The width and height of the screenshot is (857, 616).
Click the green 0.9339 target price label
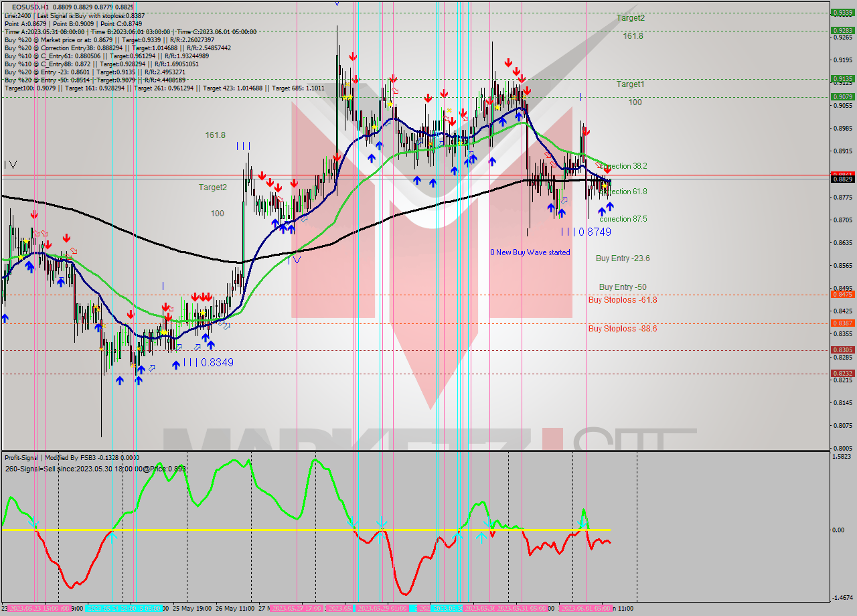[842, 12]
